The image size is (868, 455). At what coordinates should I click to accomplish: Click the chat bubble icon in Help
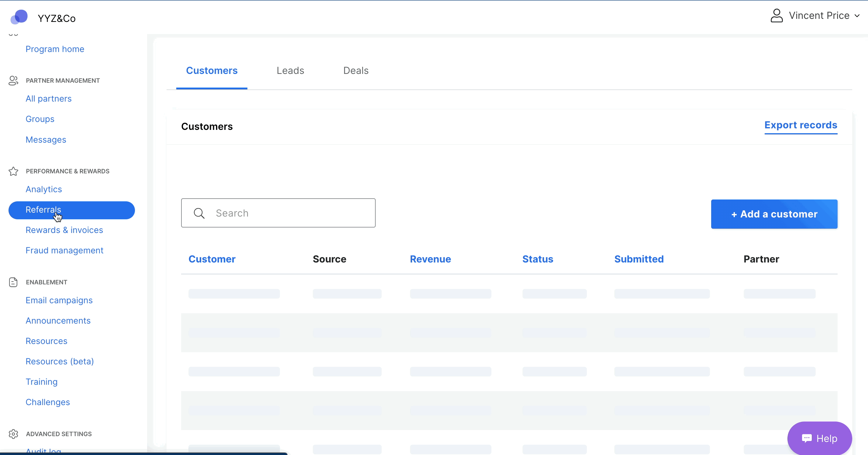point(807,438)
